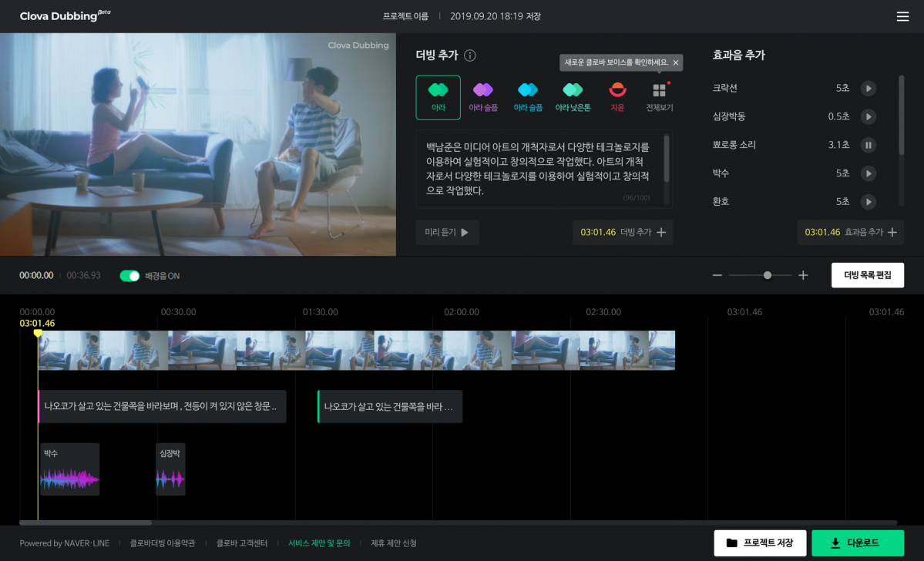Select the 아라 voice
924x561 pixels.
(438, 97)
